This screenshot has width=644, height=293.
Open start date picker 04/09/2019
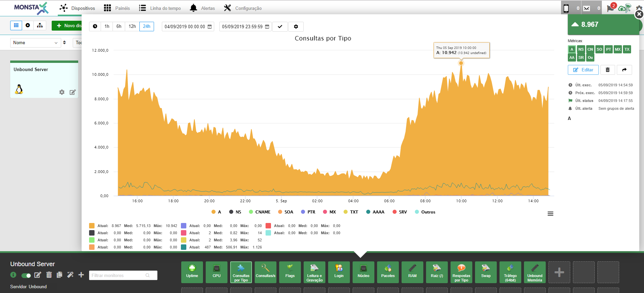(188, 27)
